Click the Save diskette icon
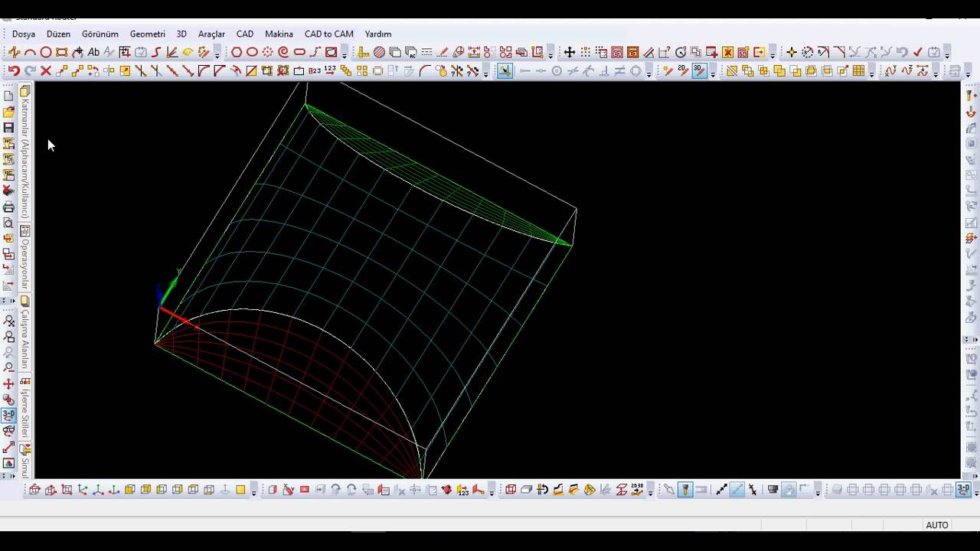This screenshot has height=551, width=980. (x=8, y=128)
